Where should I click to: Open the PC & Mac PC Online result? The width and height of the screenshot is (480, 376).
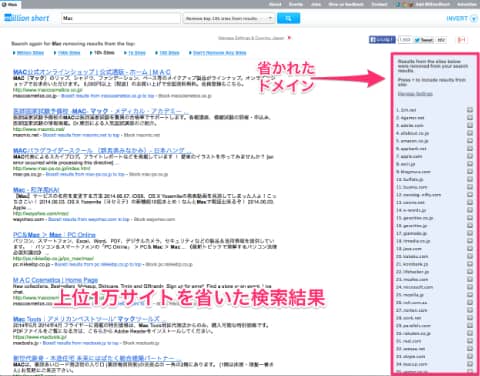click(x=54, y=235)
